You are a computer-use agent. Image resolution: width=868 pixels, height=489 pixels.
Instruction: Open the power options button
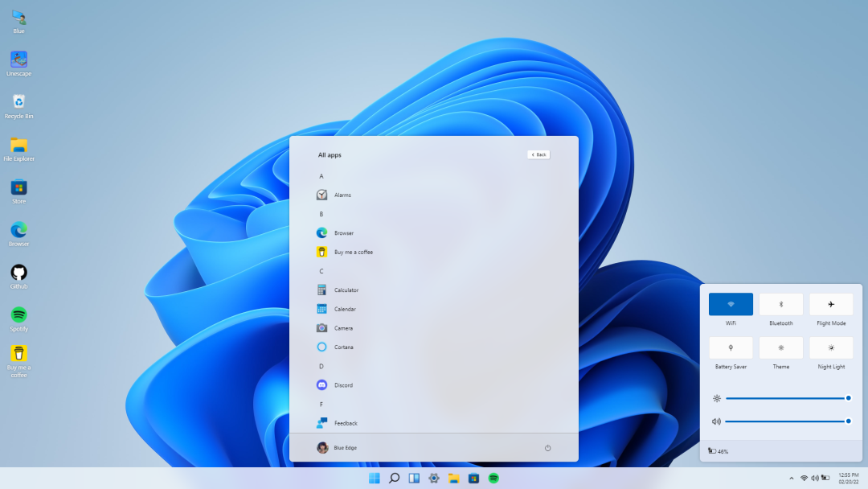(x=547, y=448)
